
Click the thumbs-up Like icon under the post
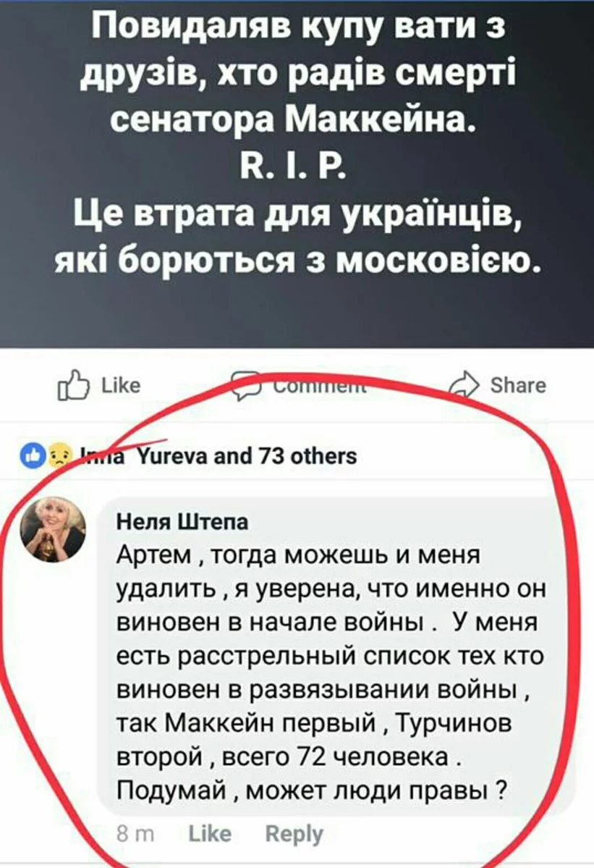(x=73, y=385)
